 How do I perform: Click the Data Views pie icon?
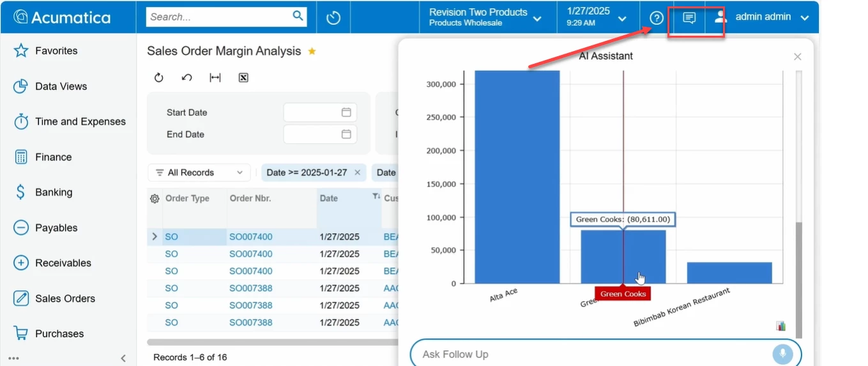(21, 86)
